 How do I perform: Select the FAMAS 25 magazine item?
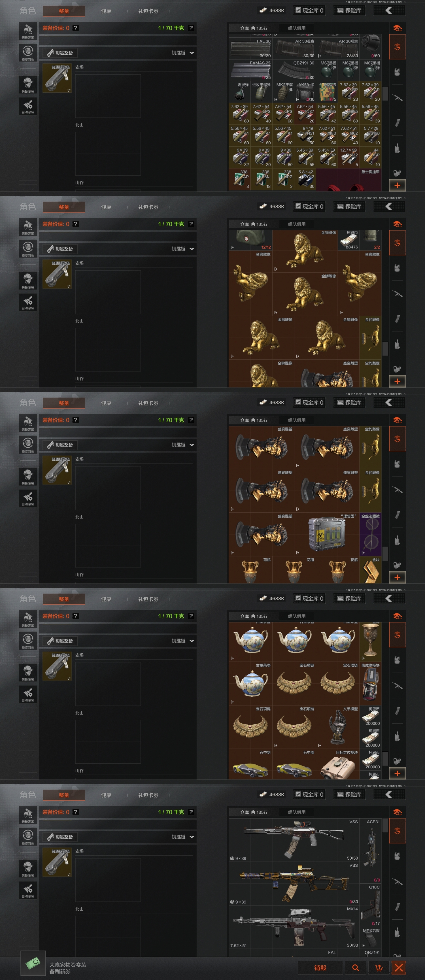250,70
